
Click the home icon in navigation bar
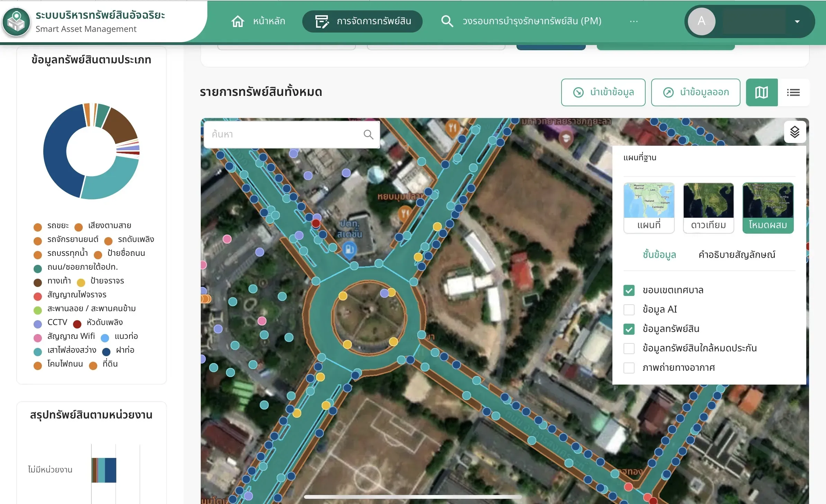coord(238,21)
